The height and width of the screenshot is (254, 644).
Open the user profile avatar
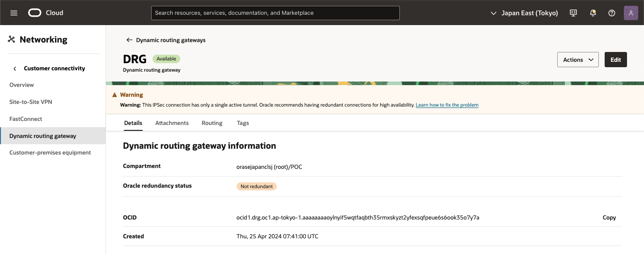tap(631, 13)
